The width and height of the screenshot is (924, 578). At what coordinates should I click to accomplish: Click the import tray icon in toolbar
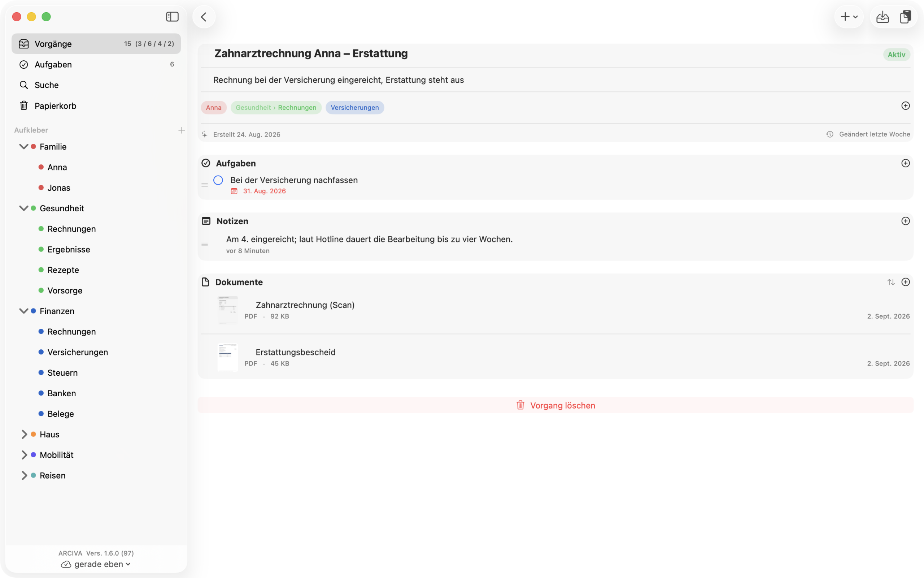point(882,17)
